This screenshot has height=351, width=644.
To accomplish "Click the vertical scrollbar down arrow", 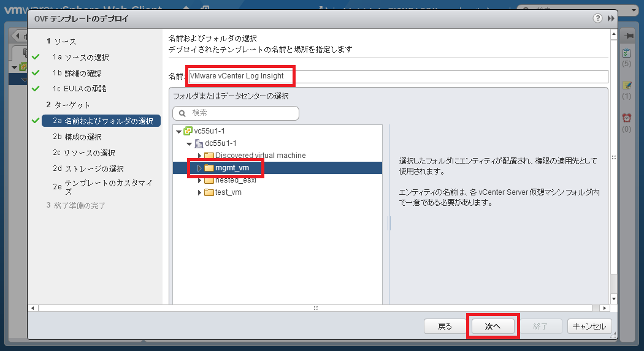I will (614, 299).
